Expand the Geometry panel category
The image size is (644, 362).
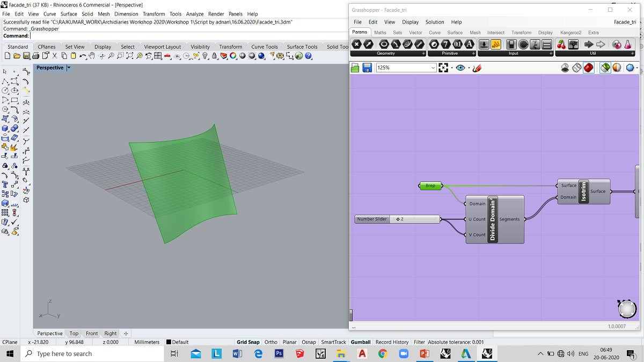tap(423, 54)
